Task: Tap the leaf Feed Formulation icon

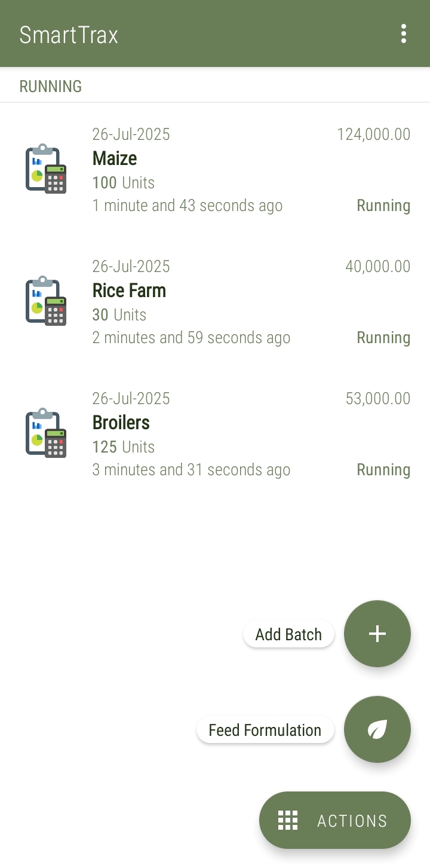Action: tap(377, 729)
